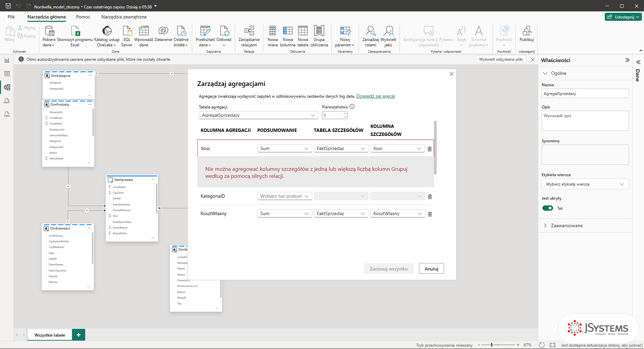Select Wszystkie tabele layout tab
Screen dimensions: 644x349
coord(50,335)
